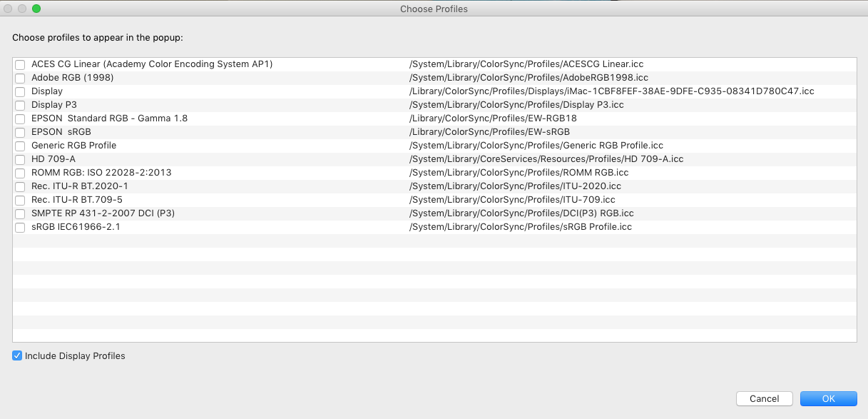
Task: Enable ROMM RGB: ISO 22028-2:2013 checkbox
Action: (x=20, y=173)
